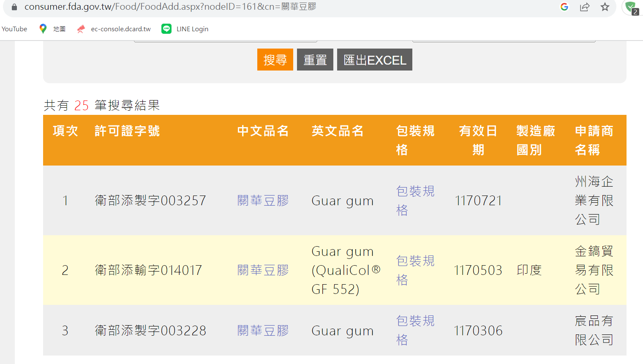Click the 申請商名稱 column header
Image resolution: width=643 pixels, height=364 pixels.
tap(594, 140)
